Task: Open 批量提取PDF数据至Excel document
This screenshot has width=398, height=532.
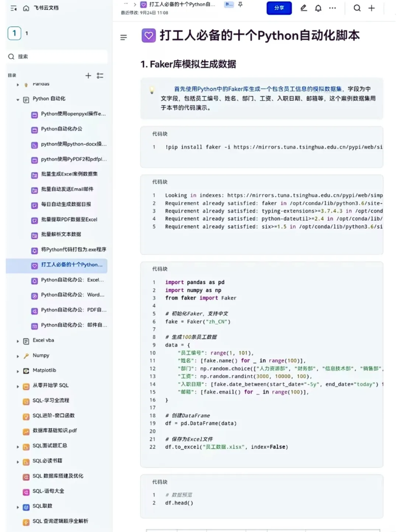Action: [69, 219]
